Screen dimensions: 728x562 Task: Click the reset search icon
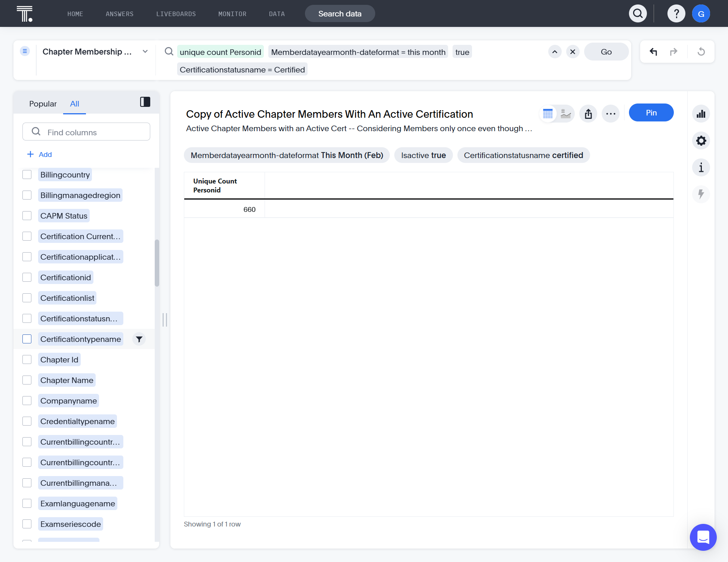tap(701, 52)
